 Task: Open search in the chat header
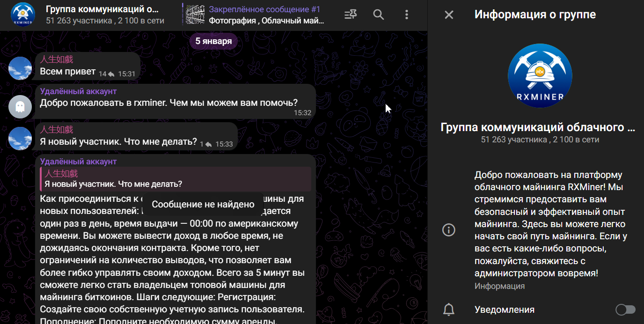(378, 15)
